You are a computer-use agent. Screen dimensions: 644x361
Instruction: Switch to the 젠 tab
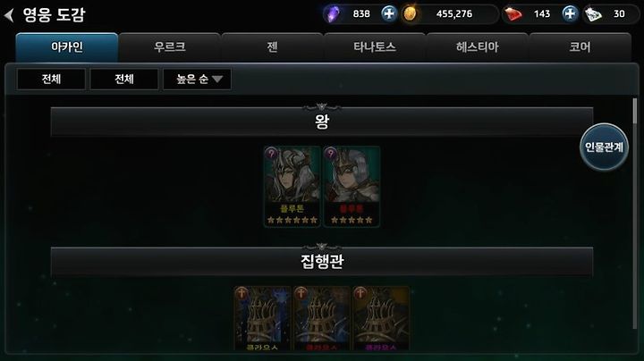272,47
